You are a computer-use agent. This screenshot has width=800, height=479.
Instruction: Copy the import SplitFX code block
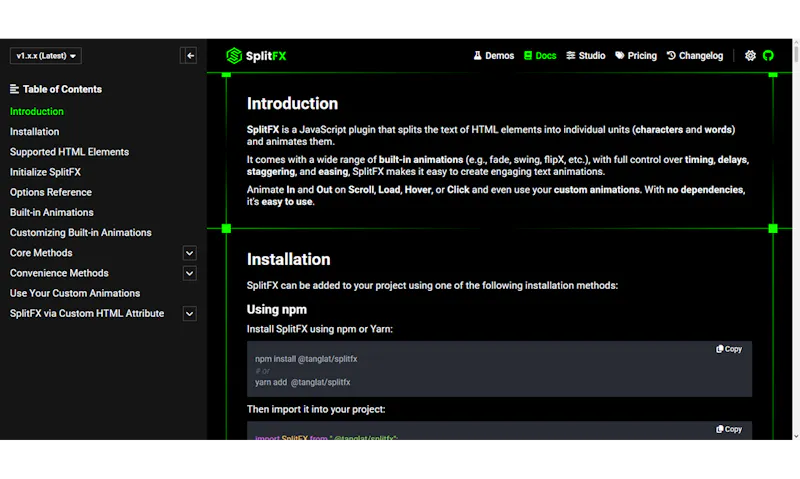click(729, 429)
